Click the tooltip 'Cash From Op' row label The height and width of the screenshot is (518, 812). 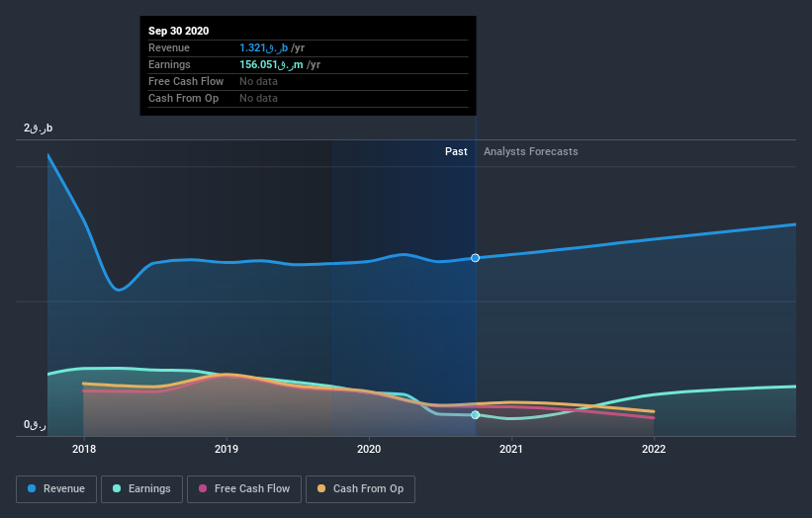[183, 98]
